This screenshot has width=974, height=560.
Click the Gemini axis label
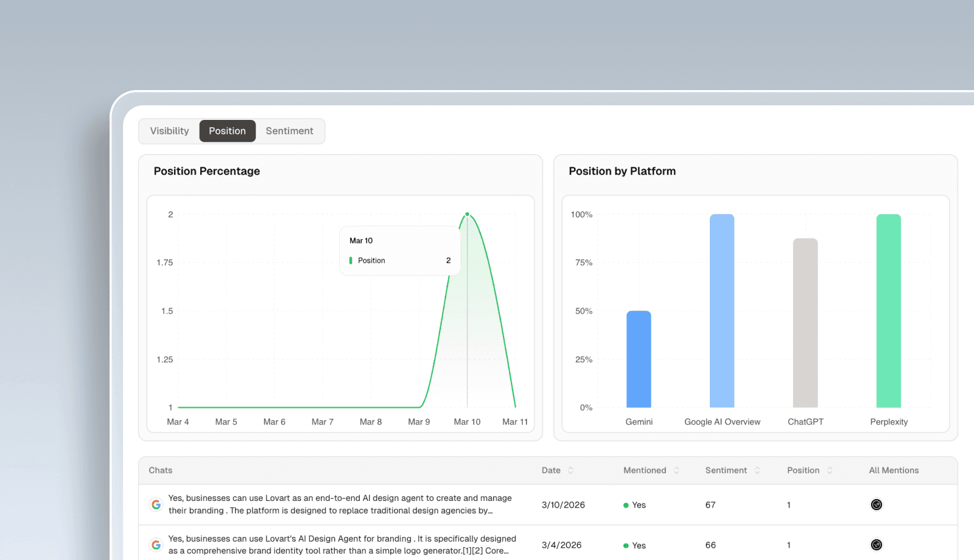[639, 422]
